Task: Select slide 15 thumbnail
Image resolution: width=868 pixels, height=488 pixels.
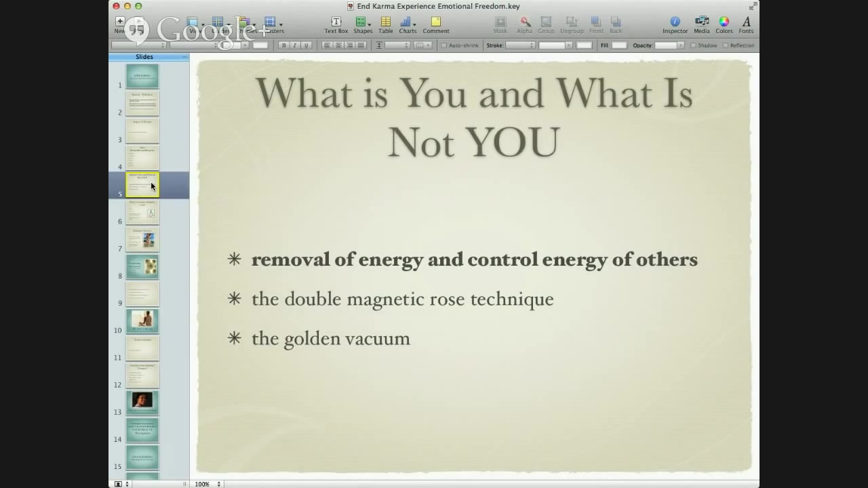Action: (x=142, y=457)
